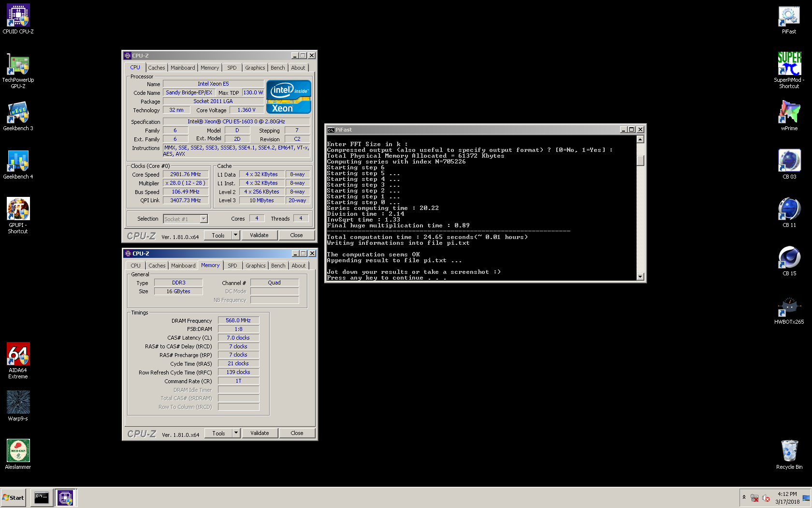The height and width of the screenshot is (508, 812).
Task: Open the CPUID CPU-Z desktop icon
Action: (18, 19)
